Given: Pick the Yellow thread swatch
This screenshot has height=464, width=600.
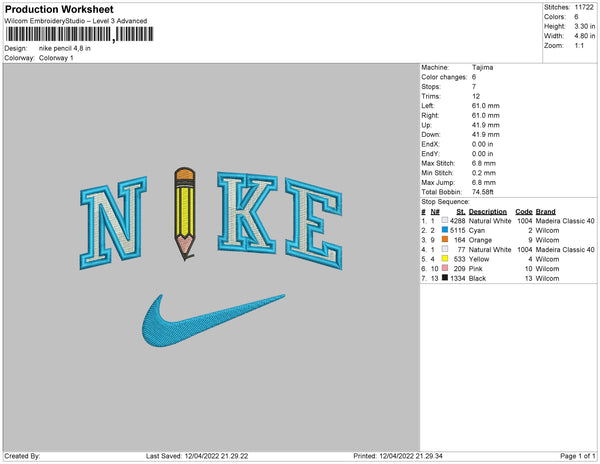Looking at the screenshot, I should click(445, 259).
